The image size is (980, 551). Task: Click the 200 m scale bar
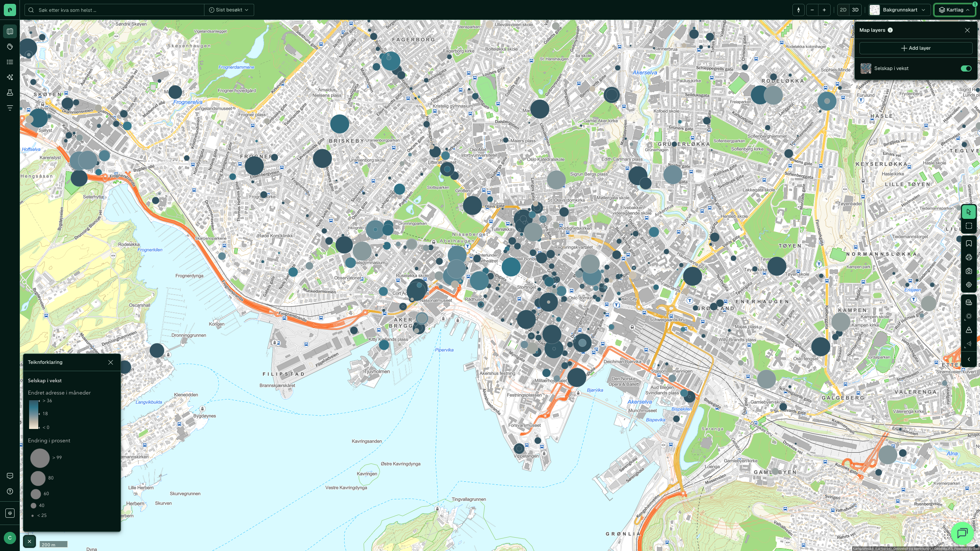coord(53,544)
